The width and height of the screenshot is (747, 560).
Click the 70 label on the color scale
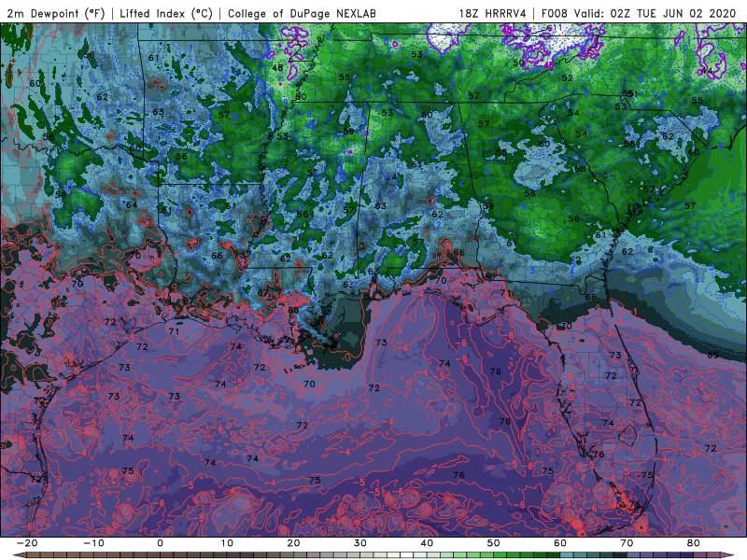click(x=627, y=543)
